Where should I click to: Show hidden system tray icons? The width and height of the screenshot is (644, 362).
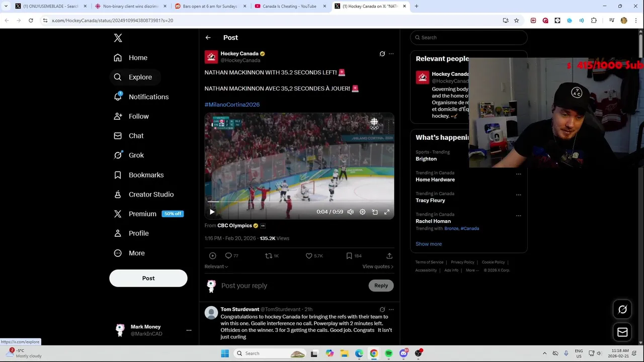[544, 353]
